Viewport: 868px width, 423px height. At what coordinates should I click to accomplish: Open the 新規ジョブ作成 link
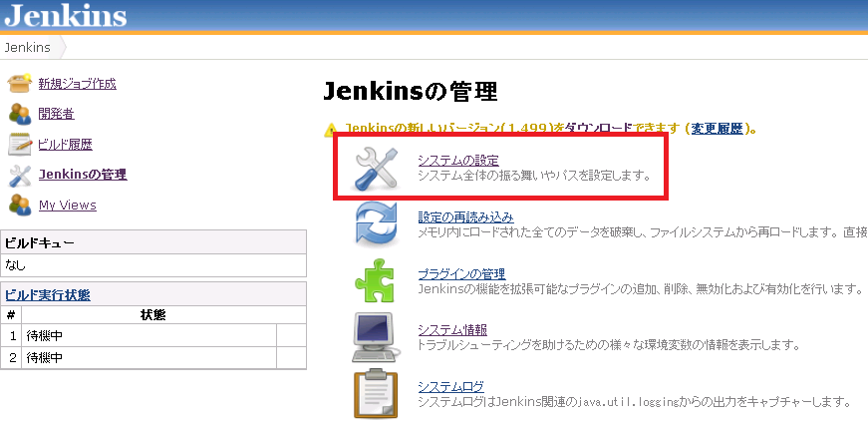point(78,84)
